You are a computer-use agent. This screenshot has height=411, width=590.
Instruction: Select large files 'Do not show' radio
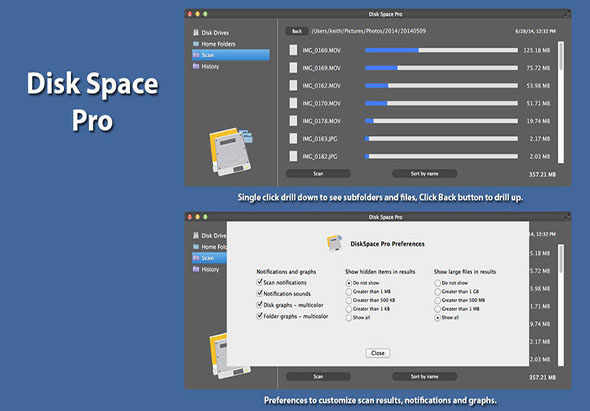(x=437, y=283)
